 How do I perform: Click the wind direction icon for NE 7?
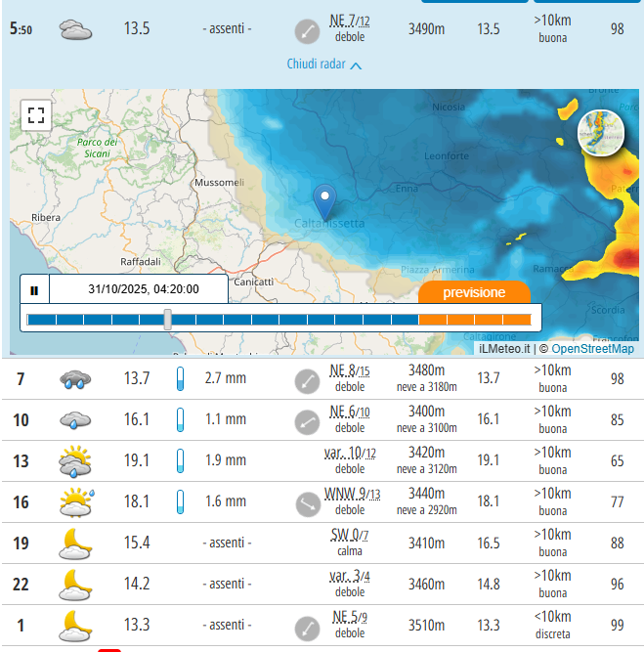tap(307, 31)
